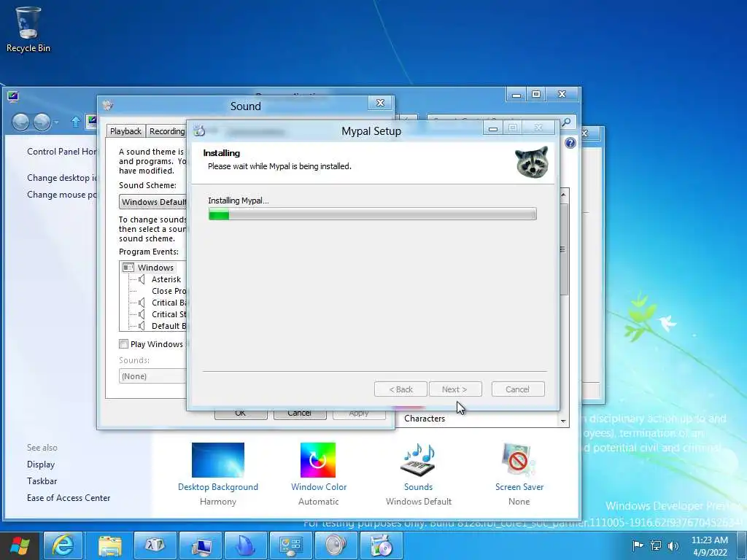Select the Critical Battery event entry
747x560 pixels.
pos(169,303)
